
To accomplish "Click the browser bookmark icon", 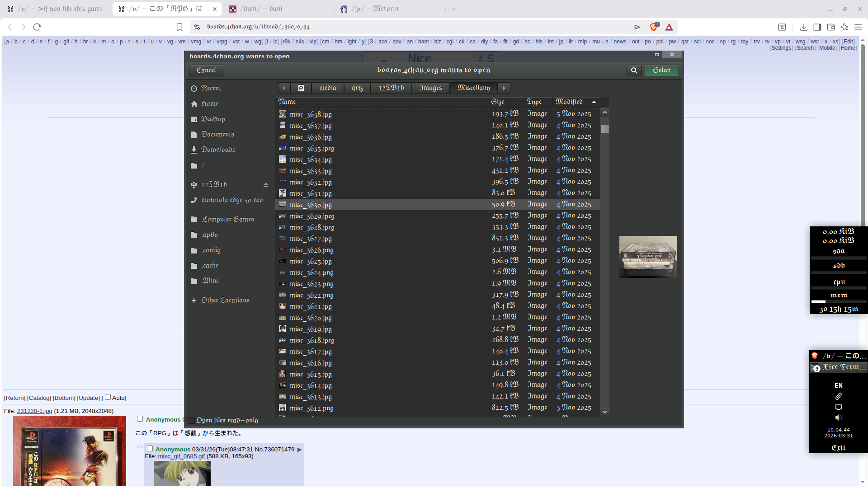I will tap(179, 27).
